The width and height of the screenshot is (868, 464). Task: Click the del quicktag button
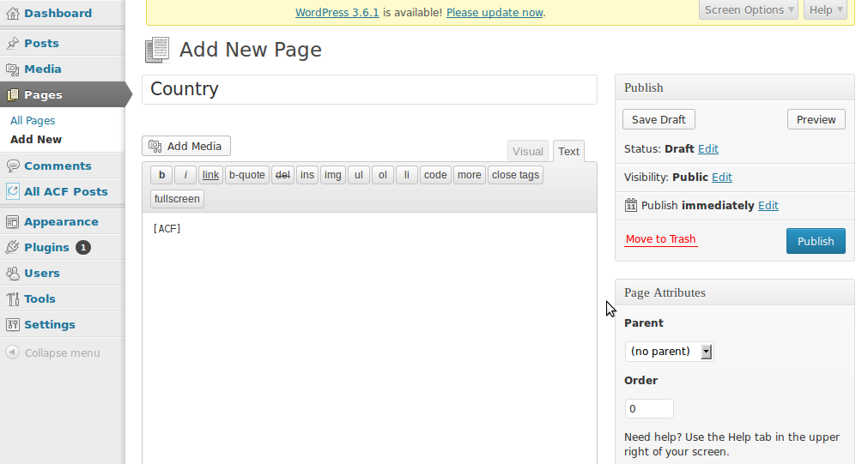pos(282,175)
